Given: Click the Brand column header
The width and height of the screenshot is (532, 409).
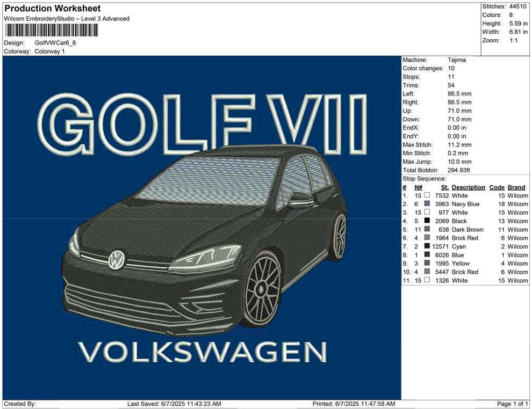Looking at the screenshot, I should tap(516, 187).
